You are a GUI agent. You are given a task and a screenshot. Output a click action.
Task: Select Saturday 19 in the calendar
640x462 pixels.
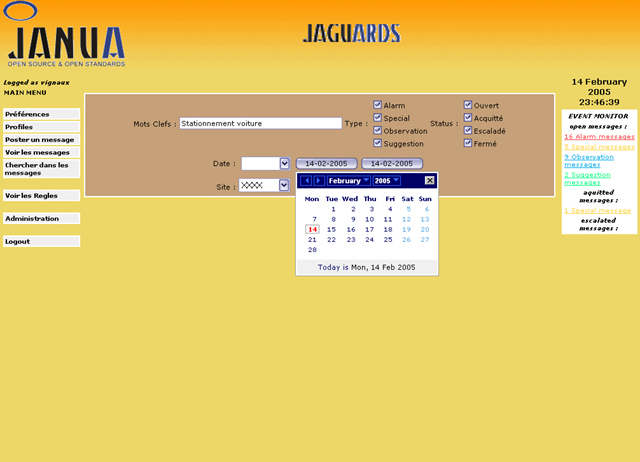pos(406,229)
